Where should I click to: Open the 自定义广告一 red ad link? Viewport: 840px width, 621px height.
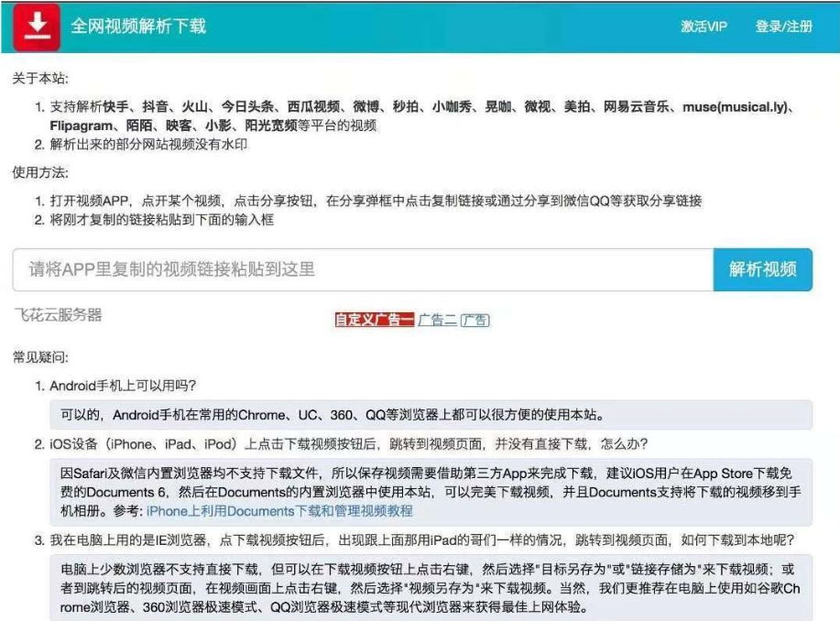click(x=375, y=320)
